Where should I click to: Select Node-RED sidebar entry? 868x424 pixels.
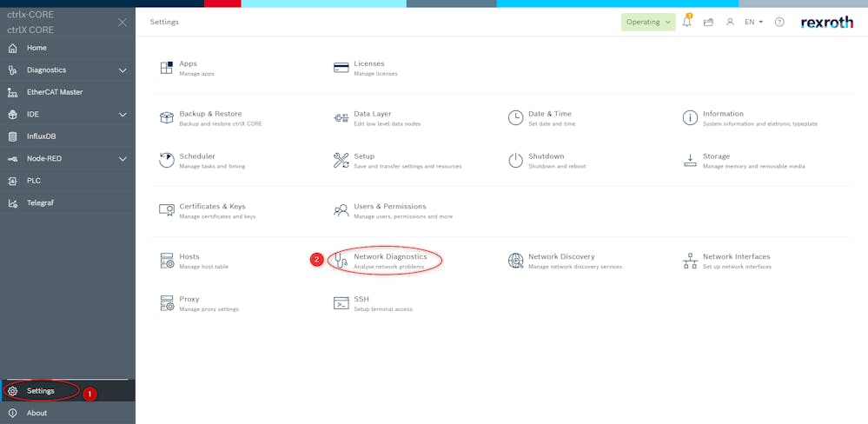click(x=68, y=158)
